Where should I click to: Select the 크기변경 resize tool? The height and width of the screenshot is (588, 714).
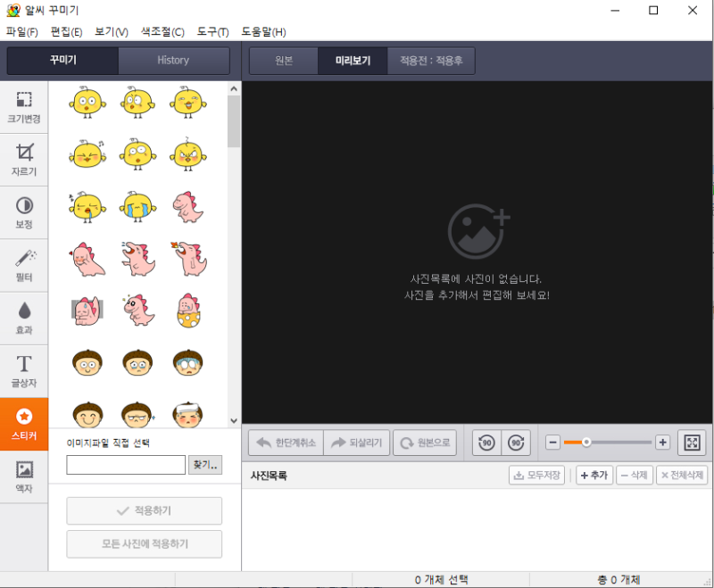[24, 107]
